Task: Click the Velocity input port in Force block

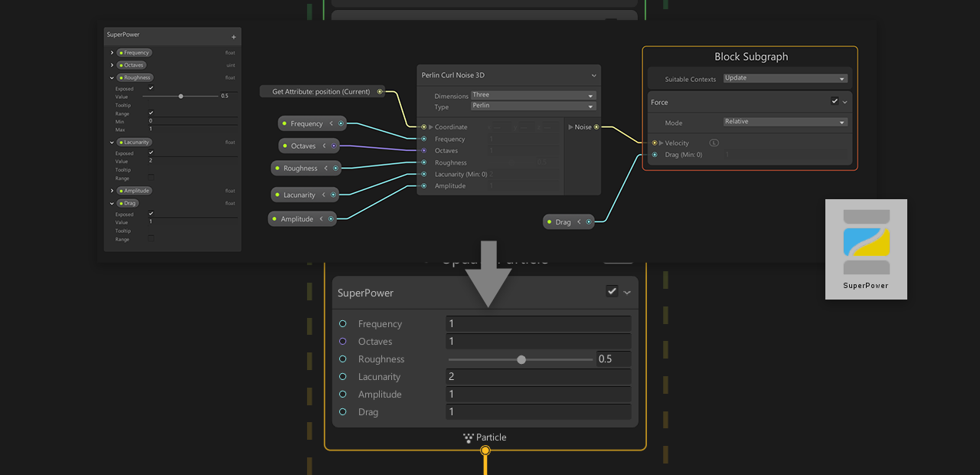Action: tap(655, 143)
